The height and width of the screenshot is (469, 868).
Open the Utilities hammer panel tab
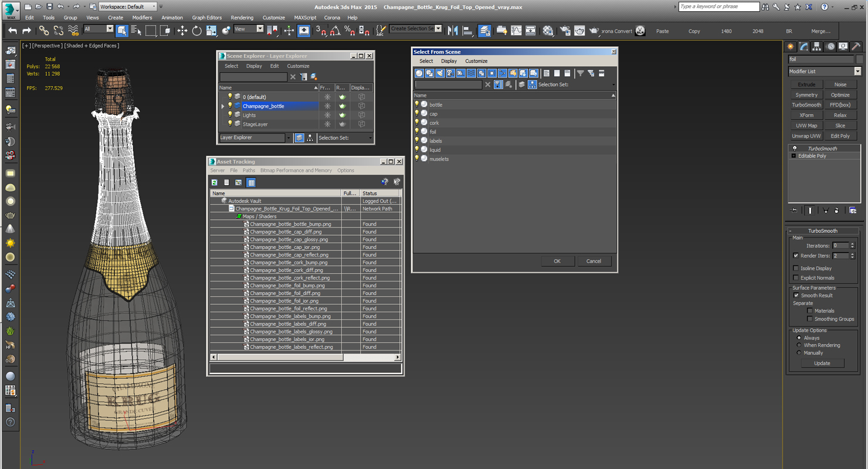tap(856, 46)
